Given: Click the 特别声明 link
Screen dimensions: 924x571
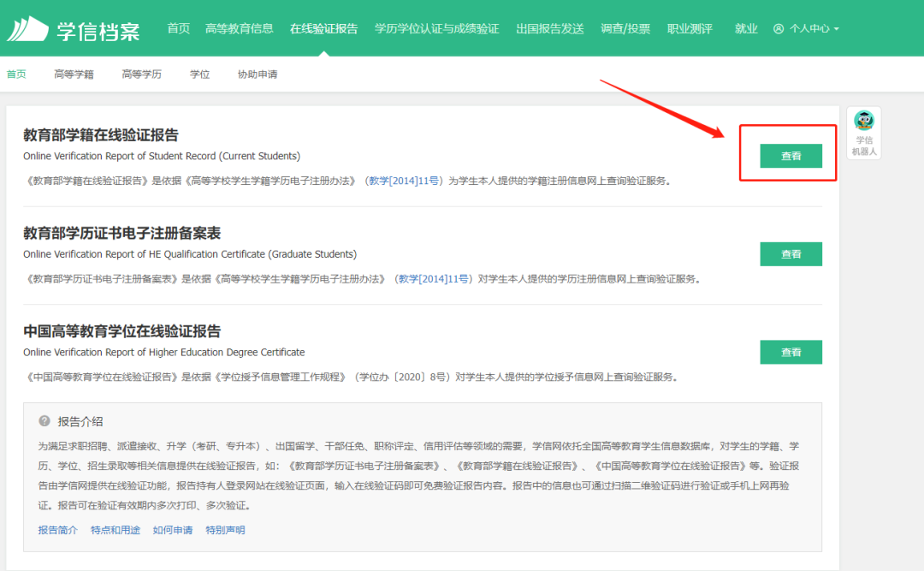Looking at the screenshot, I should pos(225,530).
